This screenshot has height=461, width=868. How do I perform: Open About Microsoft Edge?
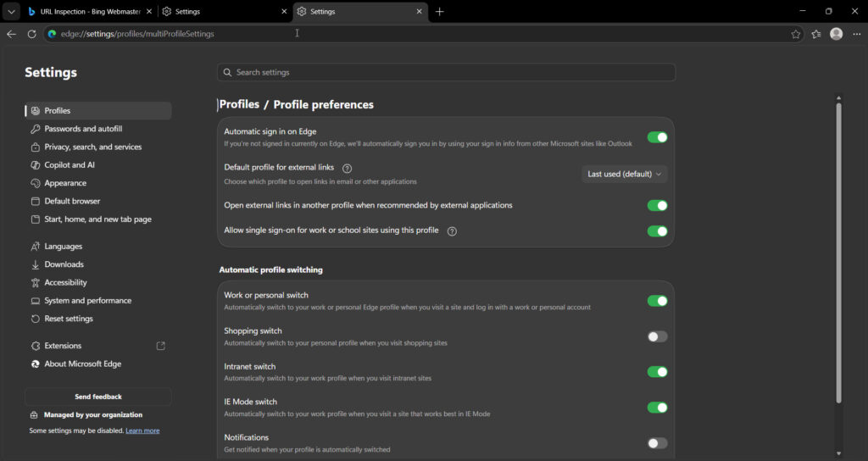point(98,364)
